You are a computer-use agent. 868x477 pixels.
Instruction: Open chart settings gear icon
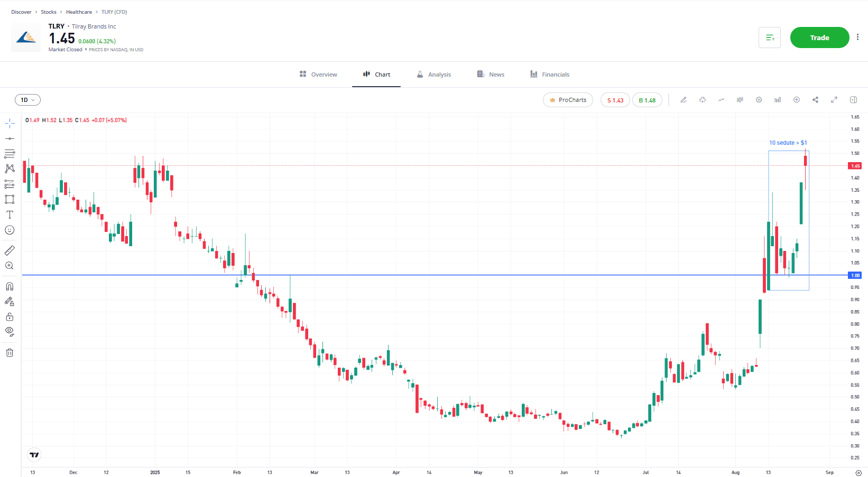coord(759,100)
